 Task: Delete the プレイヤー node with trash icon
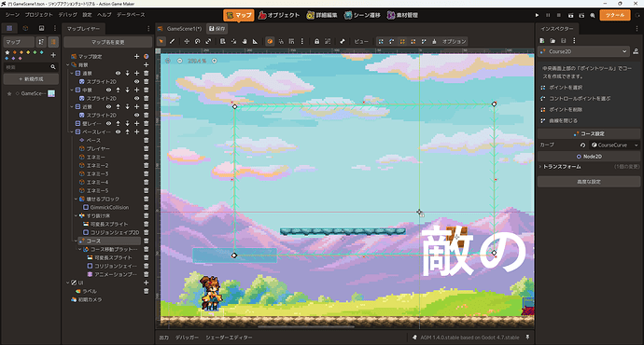(x=146, y=148)
